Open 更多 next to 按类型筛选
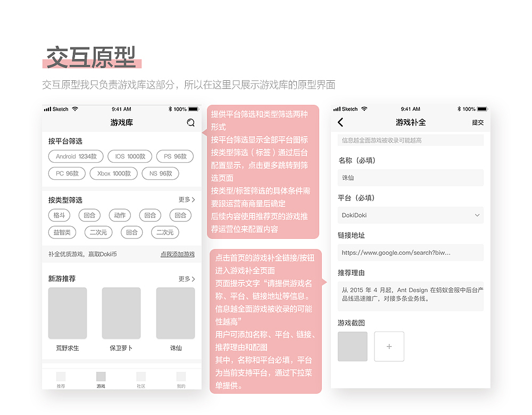This screenshot has width=532, height=415. tap(187, 200)
